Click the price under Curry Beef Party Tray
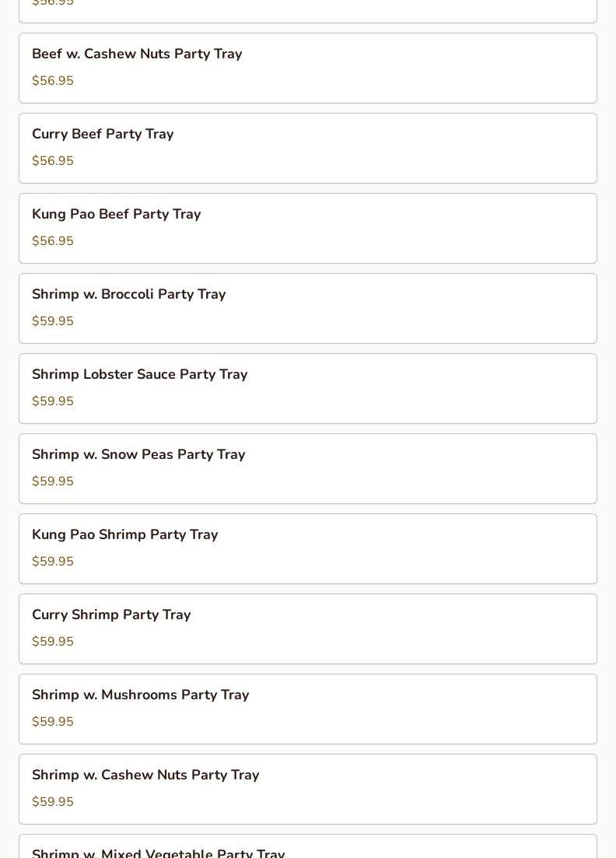The image size is (616, 858). coord(53,161)
